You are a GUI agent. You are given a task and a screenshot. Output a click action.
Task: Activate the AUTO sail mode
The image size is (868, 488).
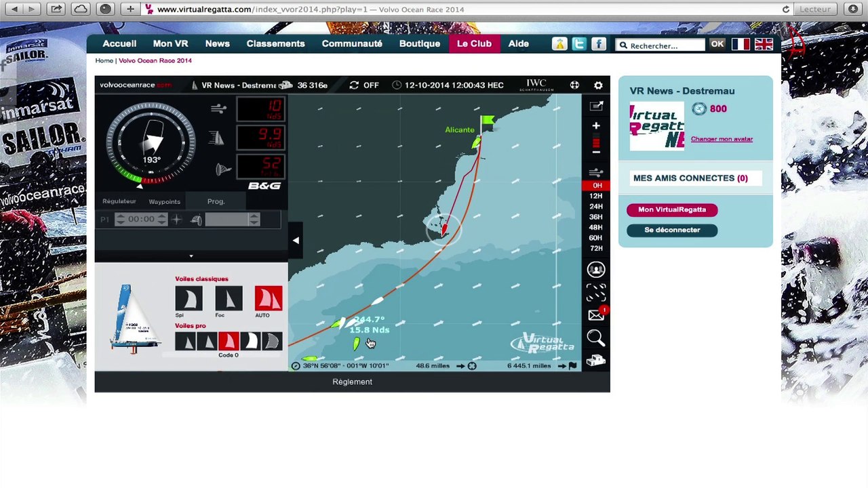click(268, 298)
